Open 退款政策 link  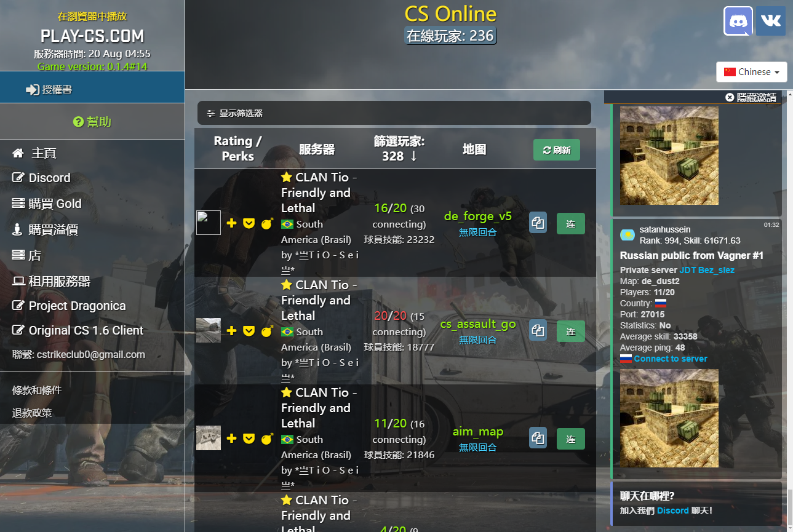coord(32,413)
